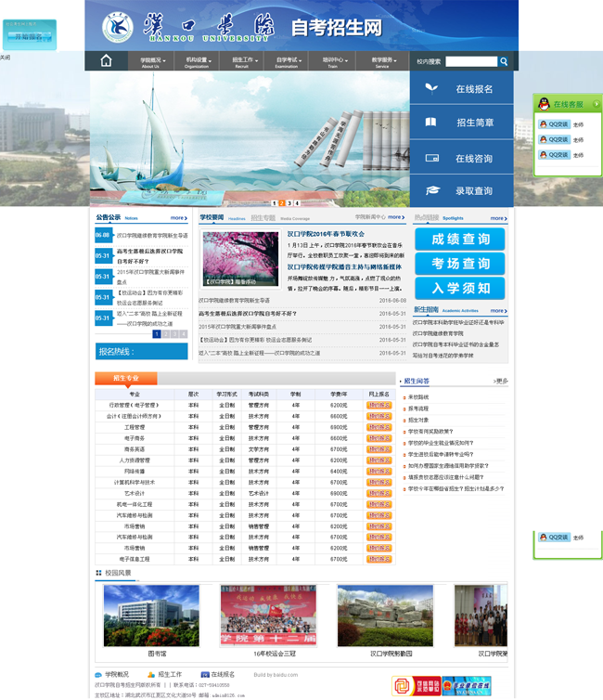Show banner slide 4 via carousel dot
The width and height of the screenshot is (603, 700).
297,203
